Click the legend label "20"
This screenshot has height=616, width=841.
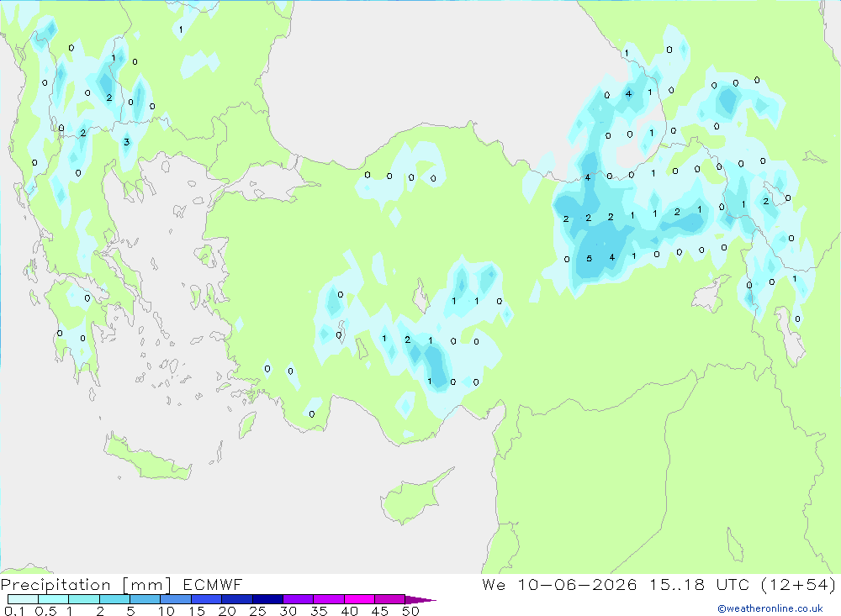tap(227, 611)
